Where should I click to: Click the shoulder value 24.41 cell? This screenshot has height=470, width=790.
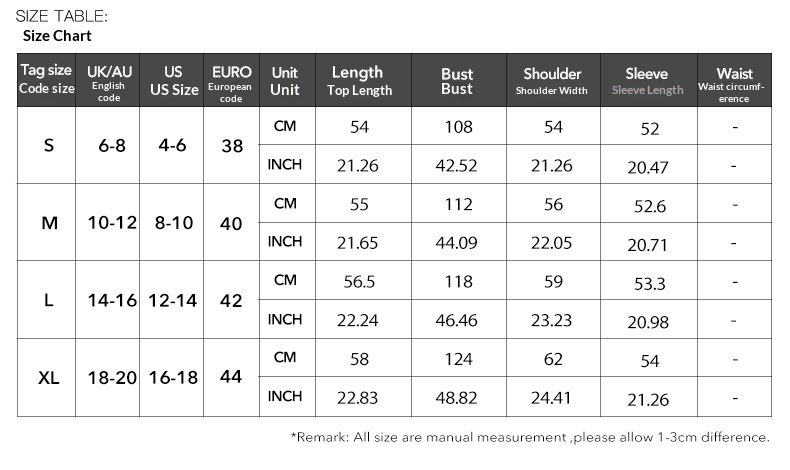click(552, 397)
